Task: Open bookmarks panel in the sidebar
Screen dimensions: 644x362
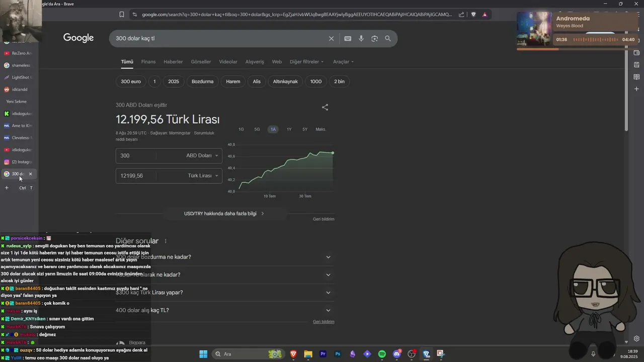Action: tap(636, 65)
